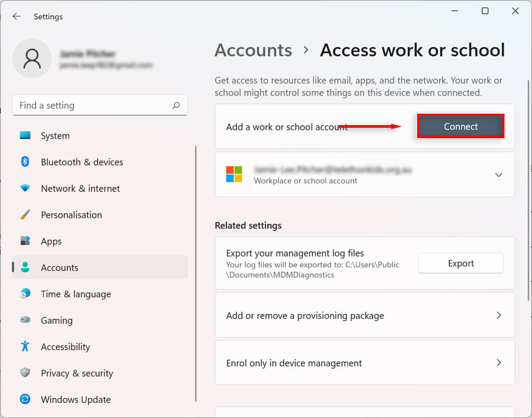Screen dimensions: 532x418
Task: Open Add or remove a provisioning package
Action: pyautogui.click(x=364, y=315)
